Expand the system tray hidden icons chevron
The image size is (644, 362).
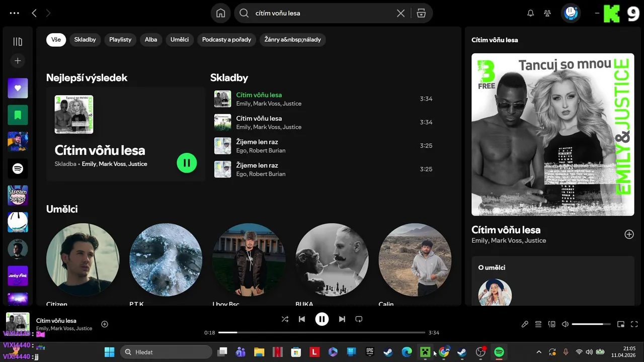pyautogui.click(x=539, y=352)
